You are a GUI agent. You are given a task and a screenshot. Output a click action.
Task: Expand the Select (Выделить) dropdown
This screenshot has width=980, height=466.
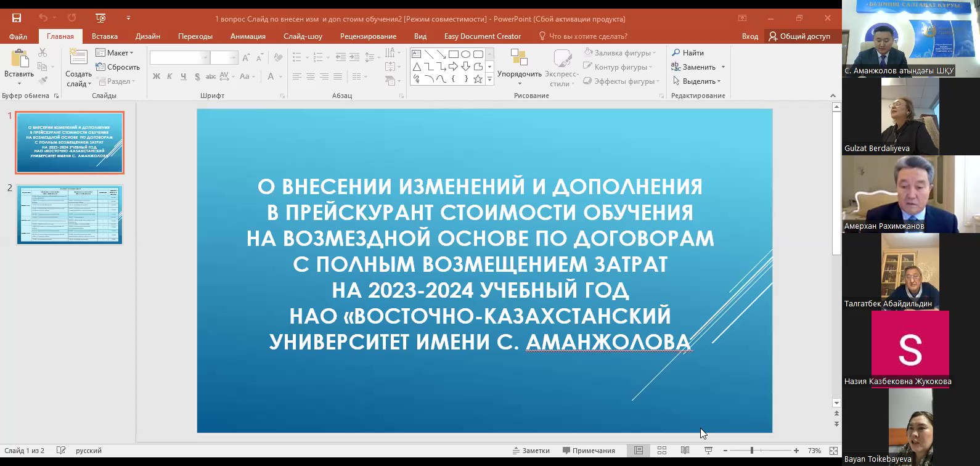pyautogui.click(x=696, y=81)
